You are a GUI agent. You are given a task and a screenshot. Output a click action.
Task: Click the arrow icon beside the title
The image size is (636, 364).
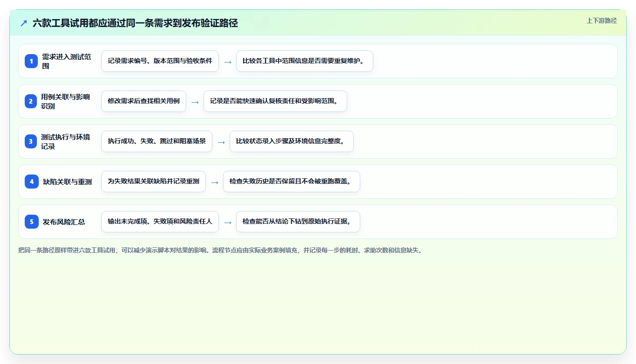pyautogui.click(x=24, y=23)
